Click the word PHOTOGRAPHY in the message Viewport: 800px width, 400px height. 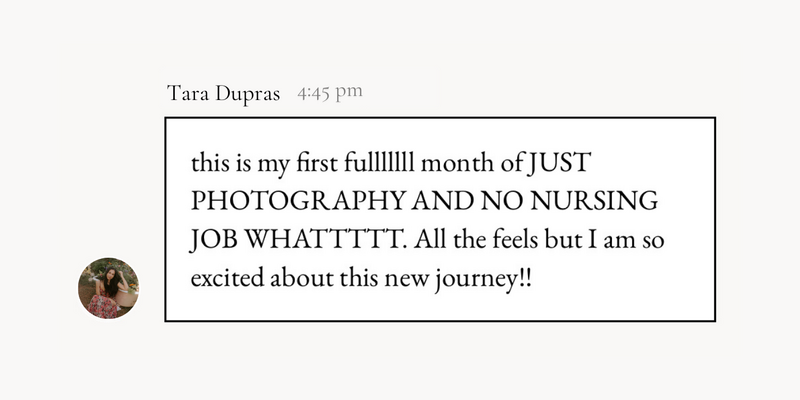pos(299,202)
